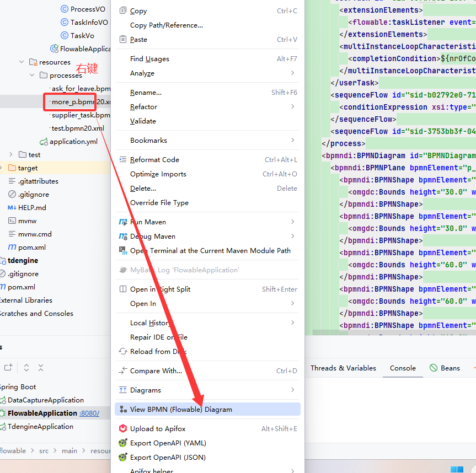Choose Open Terminal at the Current Maven Module Path
The height and width of the screenshot is (473, 476).
pyautogui.click(x=207, y=251)
